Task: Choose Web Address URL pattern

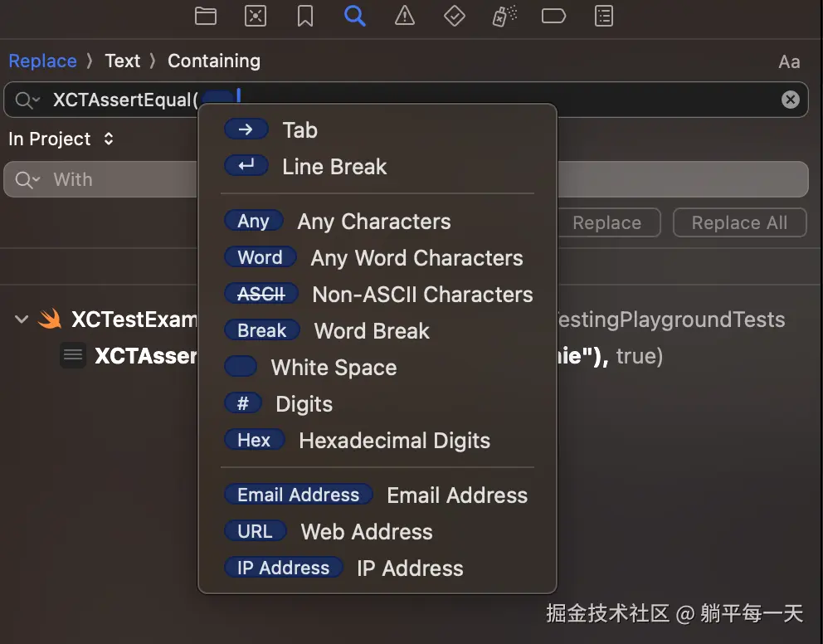Action: [377, 531]
